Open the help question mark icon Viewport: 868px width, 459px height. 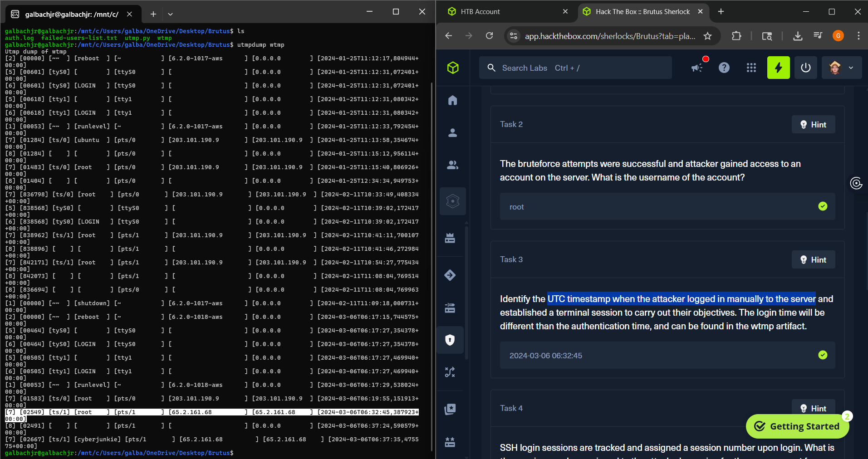724,68
